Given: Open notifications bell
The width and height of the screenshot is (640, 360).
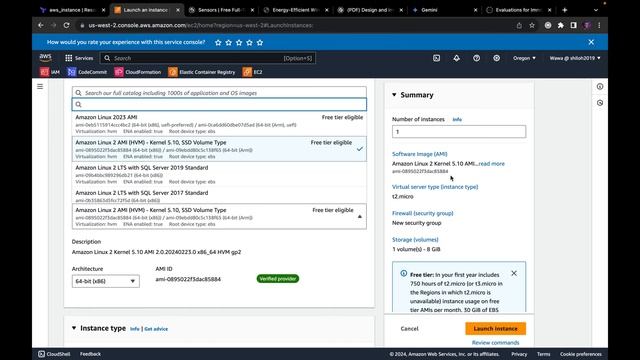Looking at the screenshot, I should (x=456, y=58).
